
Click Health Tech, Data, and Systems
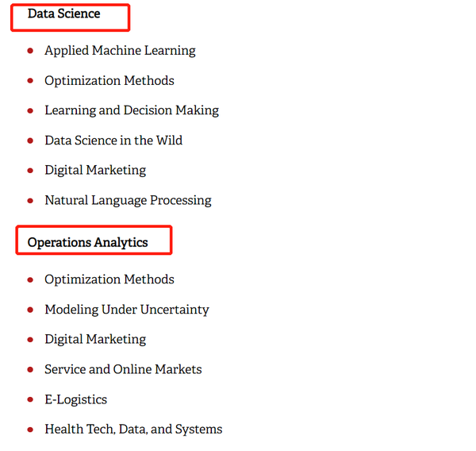point(133,429)
